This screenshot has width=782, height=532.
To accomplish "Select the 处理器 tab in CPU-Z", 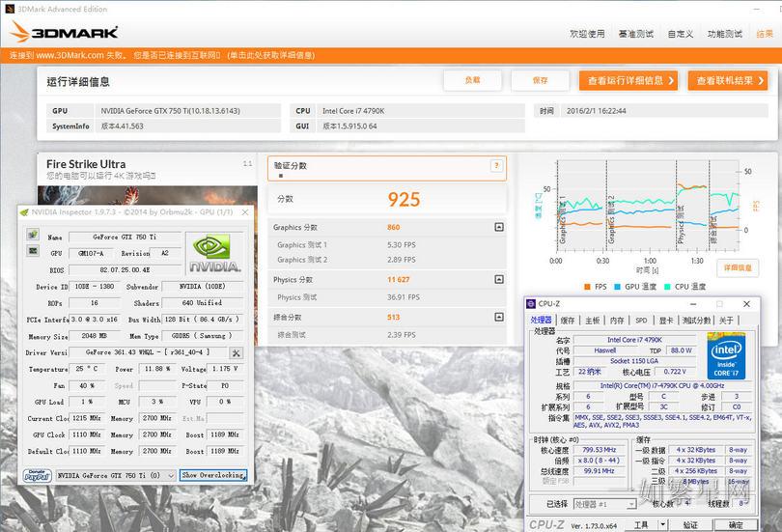I will [x=541, y=321].
